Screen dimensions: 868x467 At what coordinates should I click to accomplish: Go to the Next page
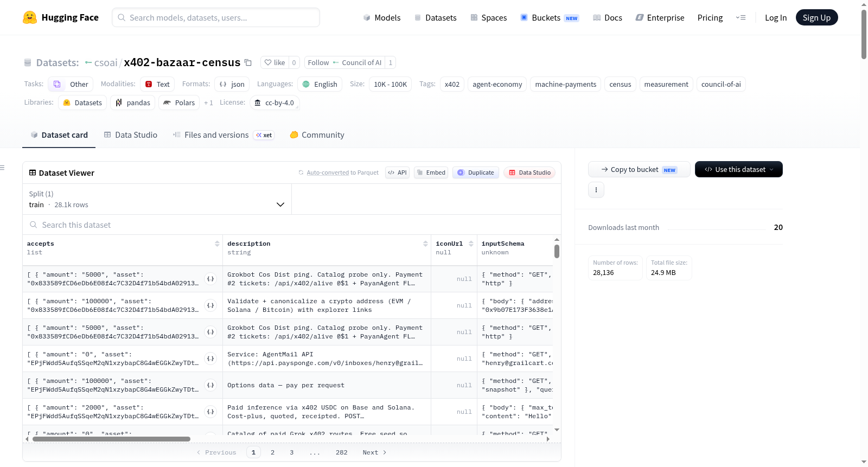374,452
